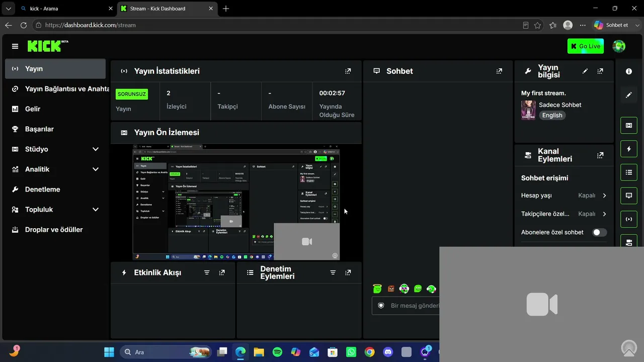Screen dimensions: 644x362
Task: Go back to the previous page
Action: (x=9, y=25)
